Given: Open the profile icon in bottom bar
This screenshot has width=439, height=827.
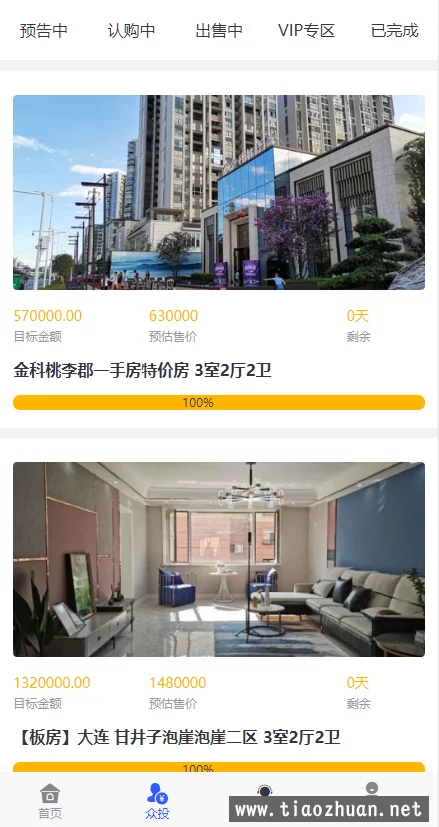Looking at the screenshot, I should click(372, 788).
